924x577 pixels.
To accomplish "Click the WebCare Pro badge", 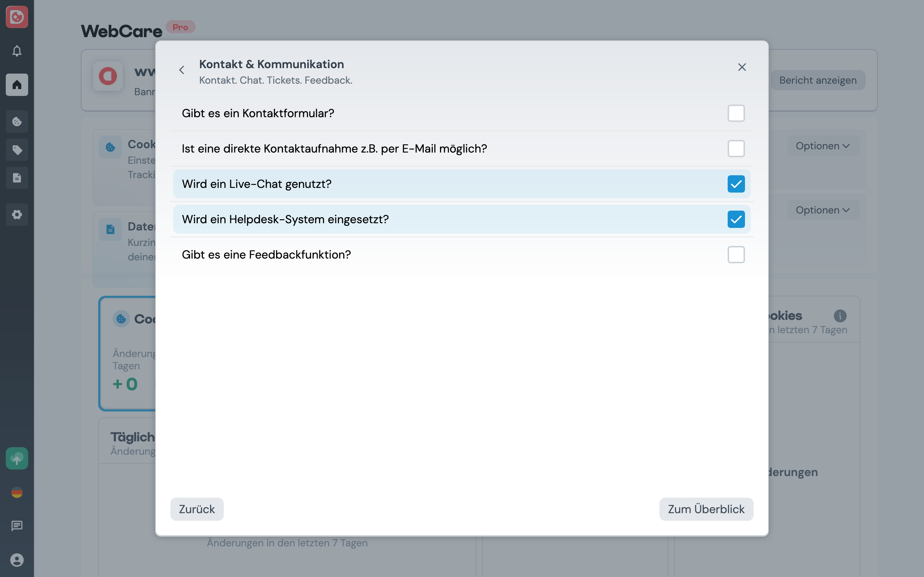I will point(180,27).
